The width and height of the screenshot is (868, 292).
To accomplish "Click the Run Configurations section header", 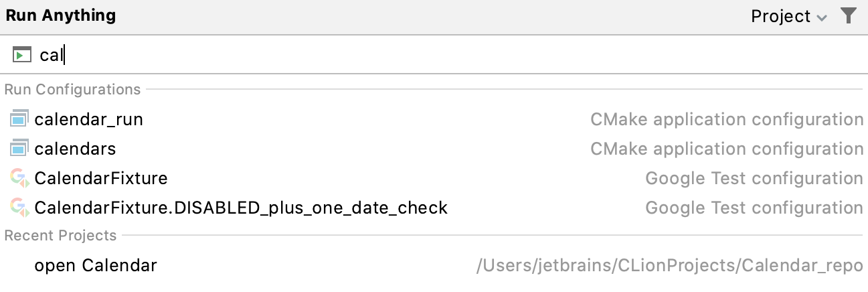I will (x=73, y=90).
